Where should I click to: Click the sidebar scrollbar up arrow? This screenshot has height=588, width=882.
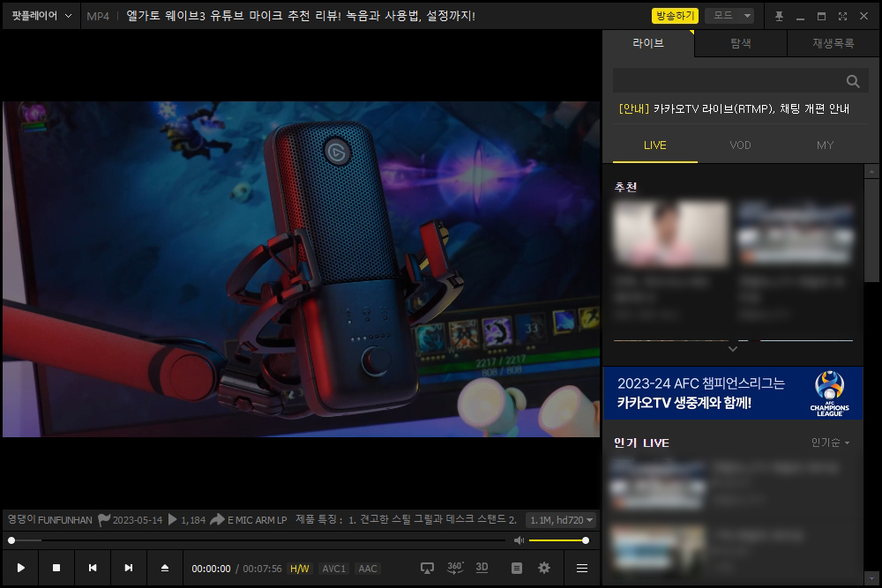tap(872, 171)
